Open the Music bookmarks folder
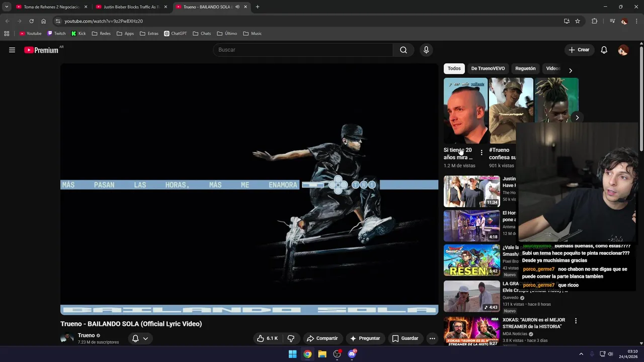This screenshot has width=644, height=362. point(253,34)
